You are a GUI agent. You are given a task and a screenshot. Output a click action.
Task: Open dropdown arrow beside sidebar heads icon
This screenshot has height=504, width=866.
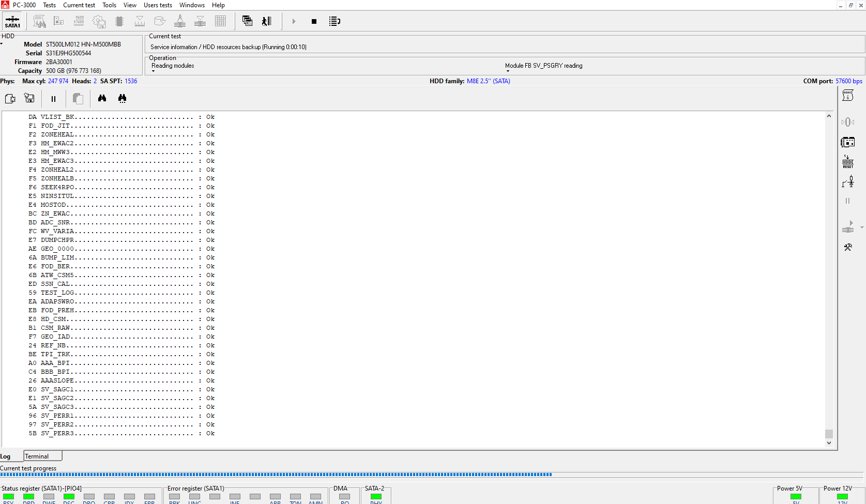coord(862,227)
